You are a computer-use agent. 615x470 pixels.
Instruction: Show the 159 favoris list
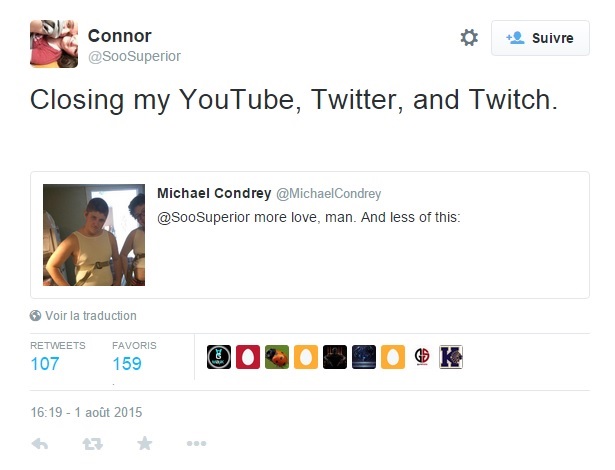point(127,363)
